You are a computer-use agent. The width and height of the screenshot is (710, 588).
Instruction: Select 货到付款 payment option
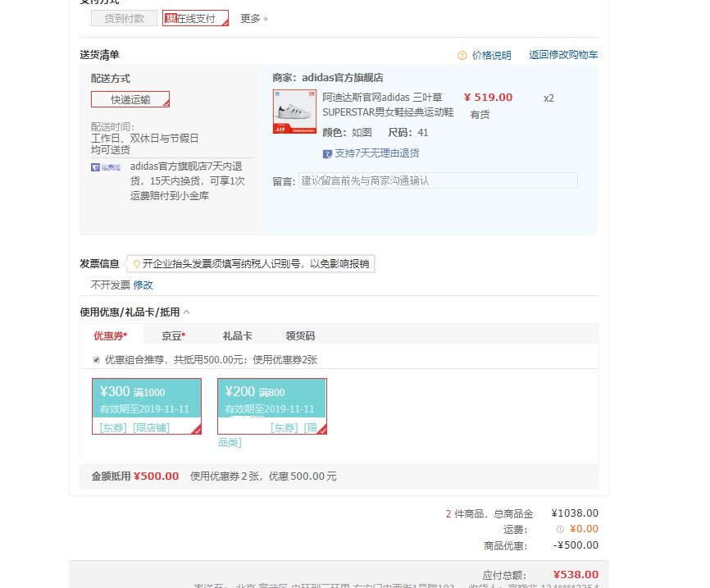(124, 19)
